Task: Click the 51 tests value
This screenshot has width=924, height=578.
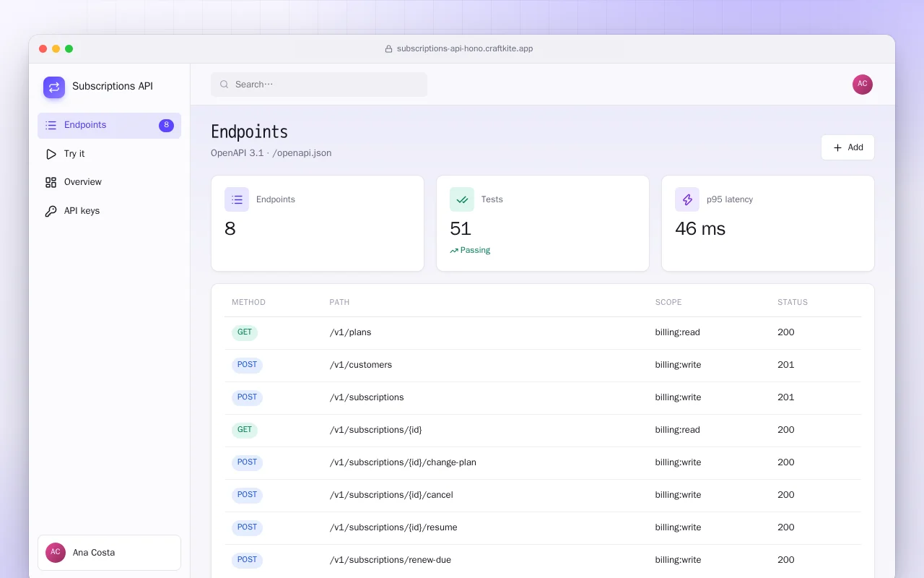Action: (461, 229)
